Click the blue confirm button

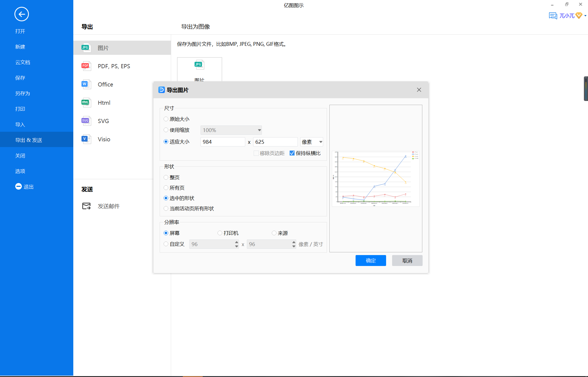coord(371,261)
